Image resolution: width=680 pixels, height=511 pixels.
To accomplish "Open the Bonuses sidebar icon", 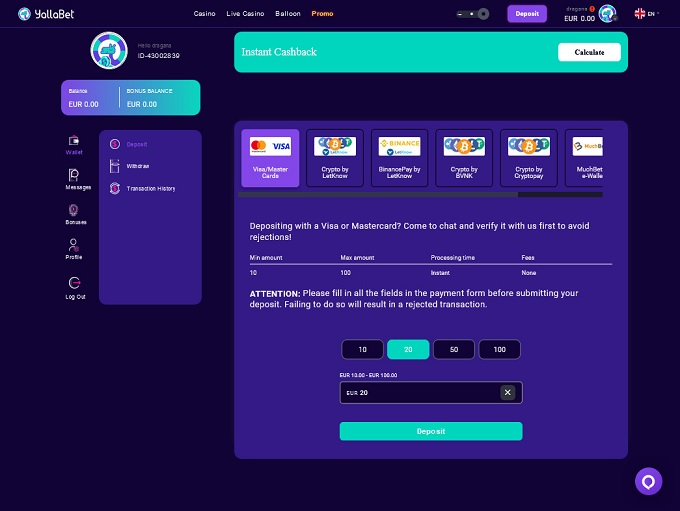I will pos(74,210).
